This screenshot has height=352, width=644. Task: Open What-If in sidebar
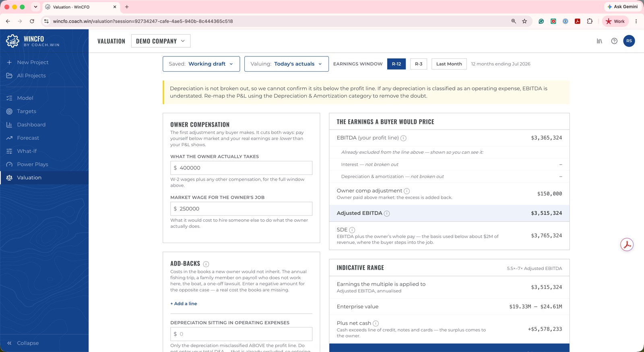coord(44,151)
